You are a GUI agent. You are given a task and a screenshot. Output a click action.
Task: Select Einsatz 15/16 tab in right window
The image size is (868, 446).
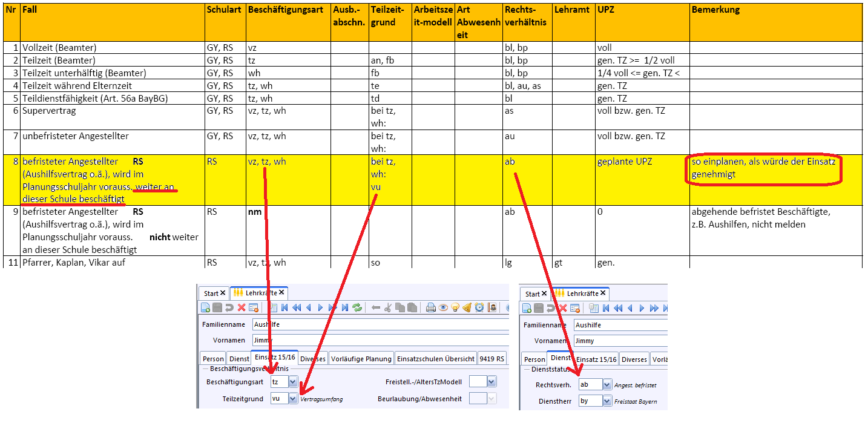pyautogui.click(x=596, y=359)
